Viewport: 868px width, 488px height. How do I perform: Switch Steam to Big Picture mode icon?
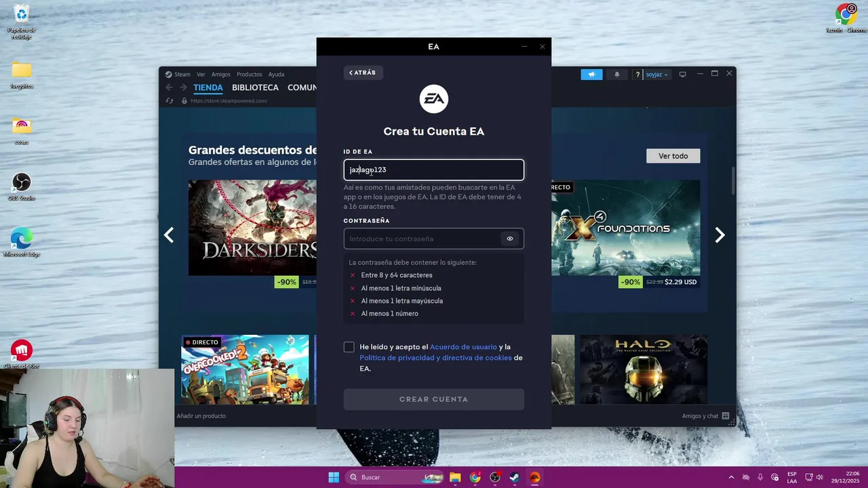(683, 75)
